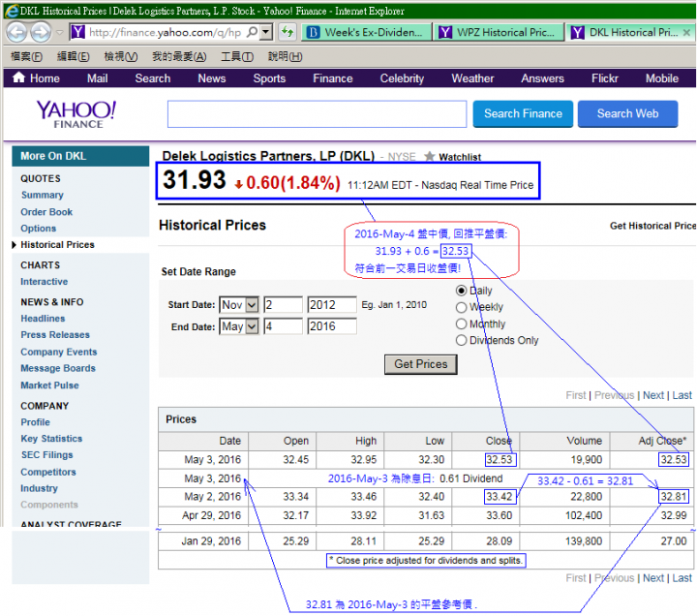Select the Monthly radio button
The image size is (697, 616).
pyautogui.click(x=461, y=323)
